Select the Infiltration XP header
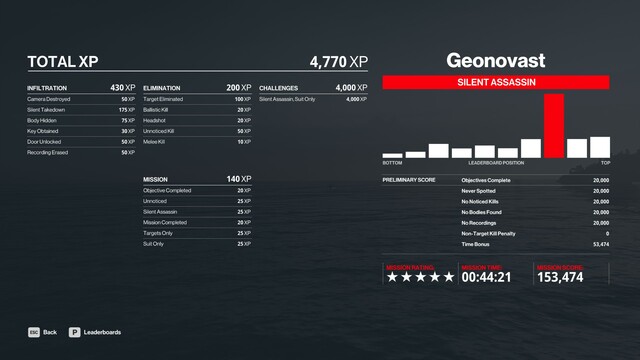 pyautogui.click(x=81, y=88)
